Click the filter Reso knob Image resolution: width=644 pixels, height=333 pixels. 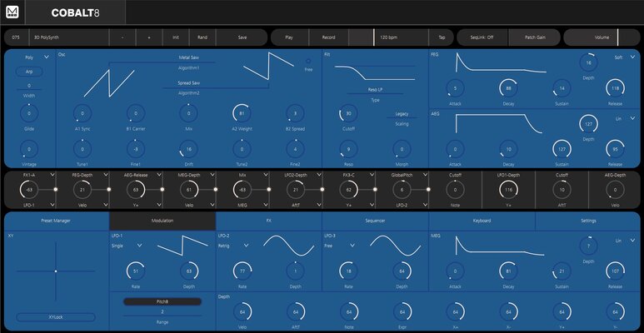348,149
